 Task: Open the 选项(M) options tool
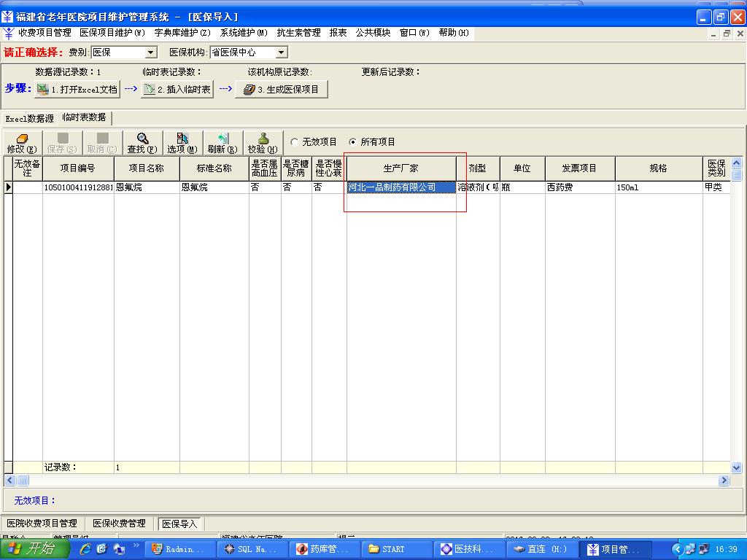[182, 143]
